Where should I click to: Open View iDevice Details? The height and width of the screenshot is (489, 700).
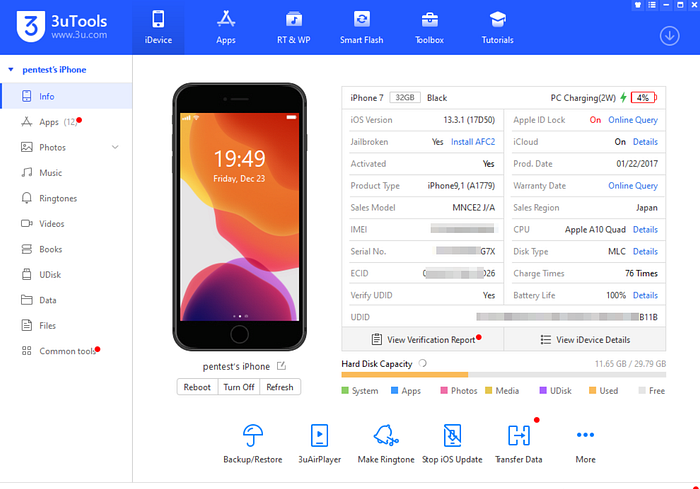tap(585, 339)
